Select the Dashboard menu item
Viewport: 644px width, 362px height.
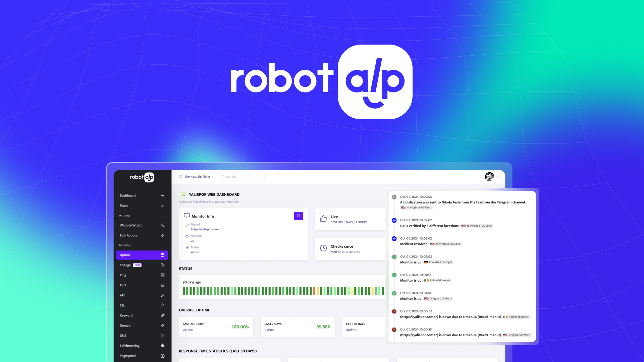(127, 195)
